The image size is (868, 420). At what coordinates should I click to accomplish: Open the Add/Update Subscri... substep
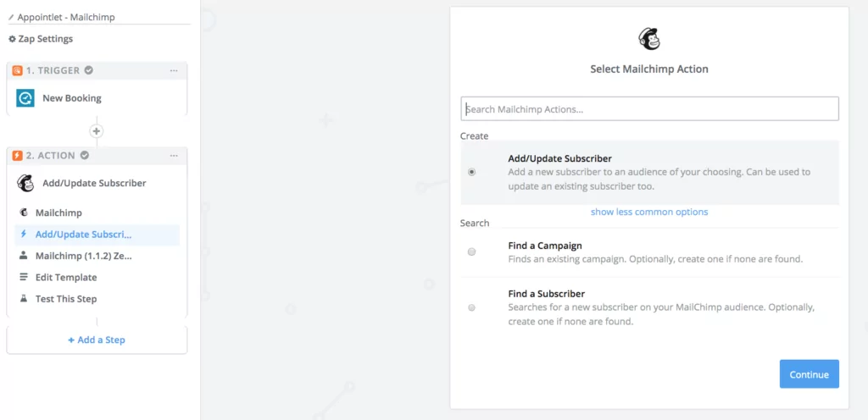pyautogui.click(x=97, y=235)
